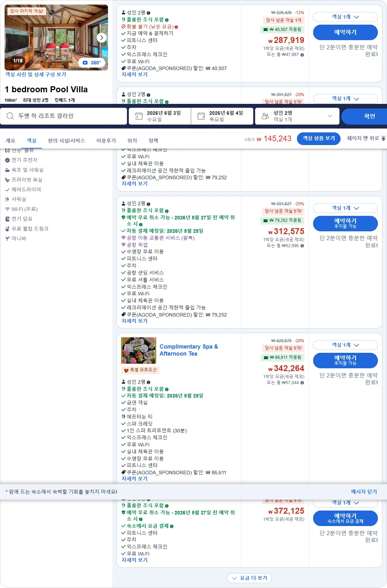
Task: Dismiss the banner with 메시지 닫기
Action: click(x=364, y=492)
